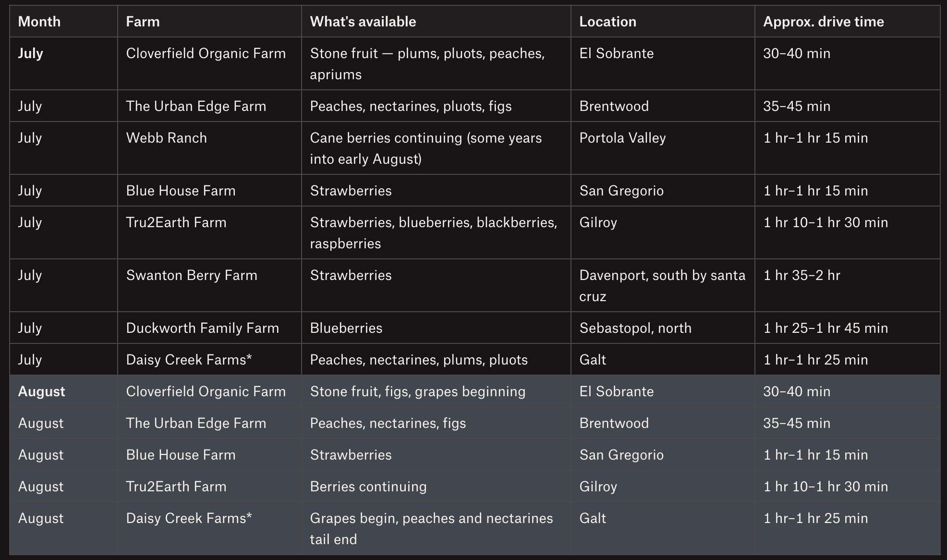Click Tru2Earth Farm July berries description

pyautogui.click(x=434, y=233)
